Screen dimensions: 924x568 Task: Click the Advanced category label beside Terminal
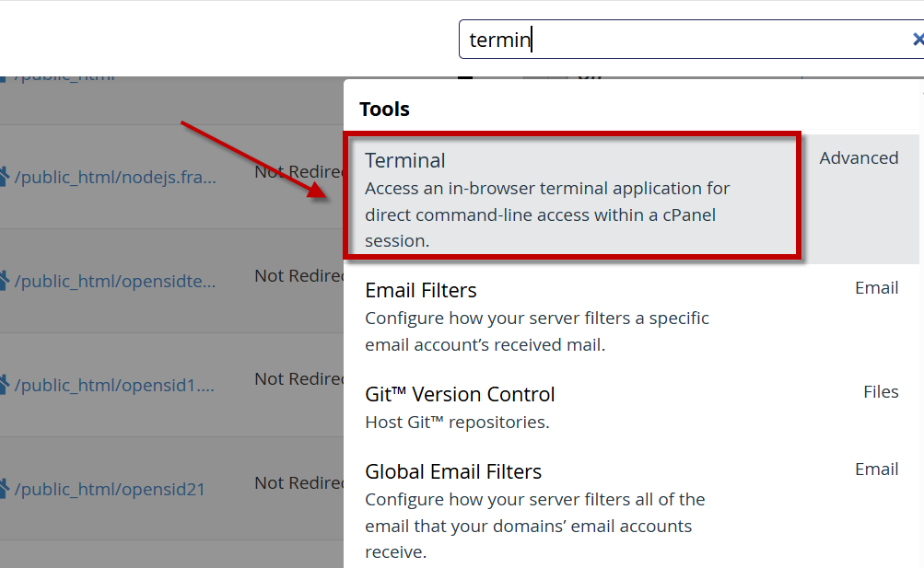(x=859, y=158)
